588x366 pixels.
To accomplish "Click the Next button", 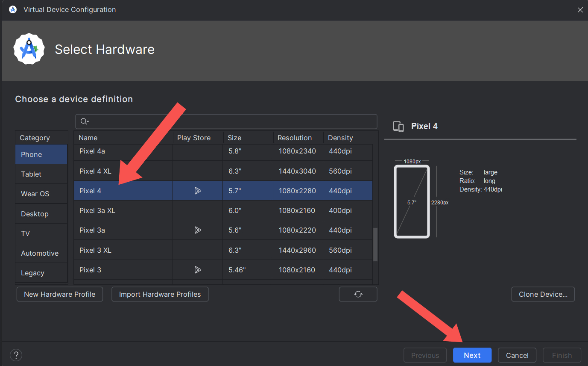I will click(x=472, y=355).
